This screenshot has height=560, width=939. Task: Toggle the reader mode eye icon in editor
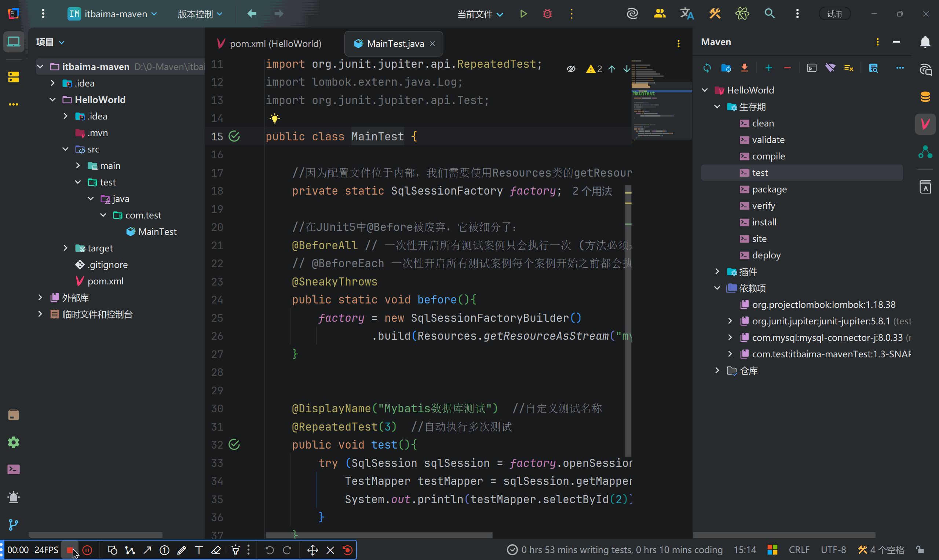click(x=571, y=69)
